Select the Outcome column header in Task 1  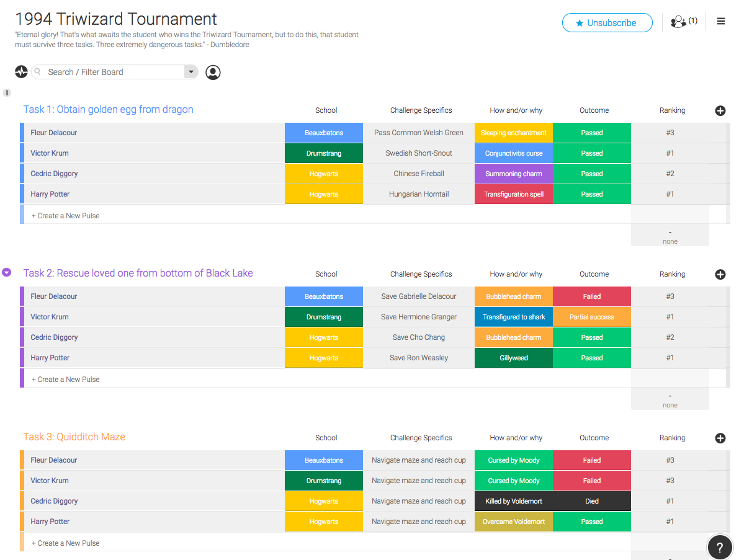[594, 110]
